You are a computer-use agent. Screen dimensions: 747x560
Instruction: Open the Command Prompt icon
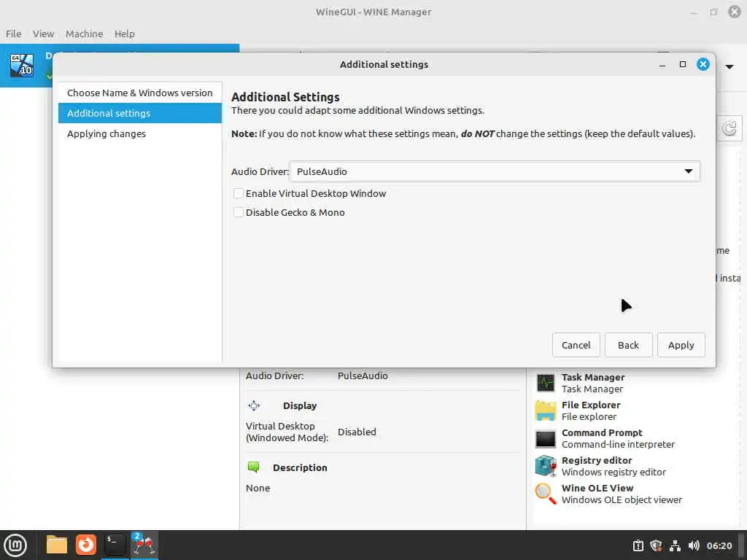546,438
